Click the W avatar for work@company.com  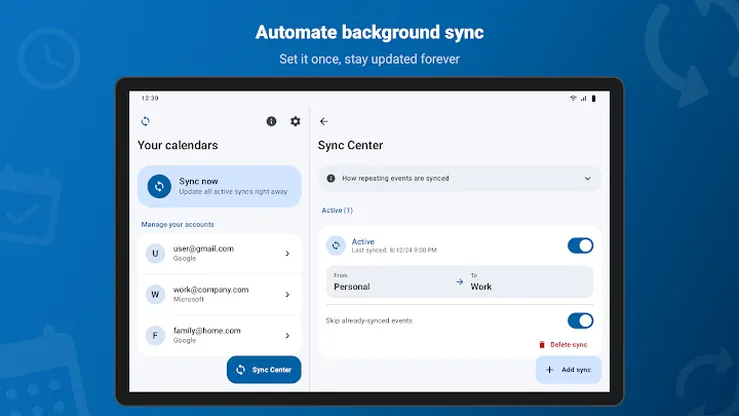(x=155, y=294)
